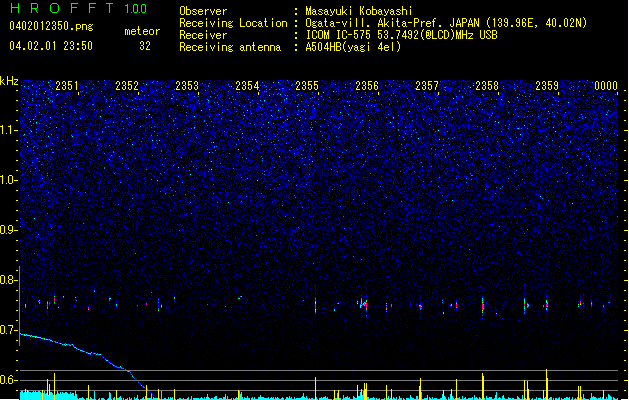Click the 'Receiving Location' field label
629x400 pixels.
(x=233, y=23)
